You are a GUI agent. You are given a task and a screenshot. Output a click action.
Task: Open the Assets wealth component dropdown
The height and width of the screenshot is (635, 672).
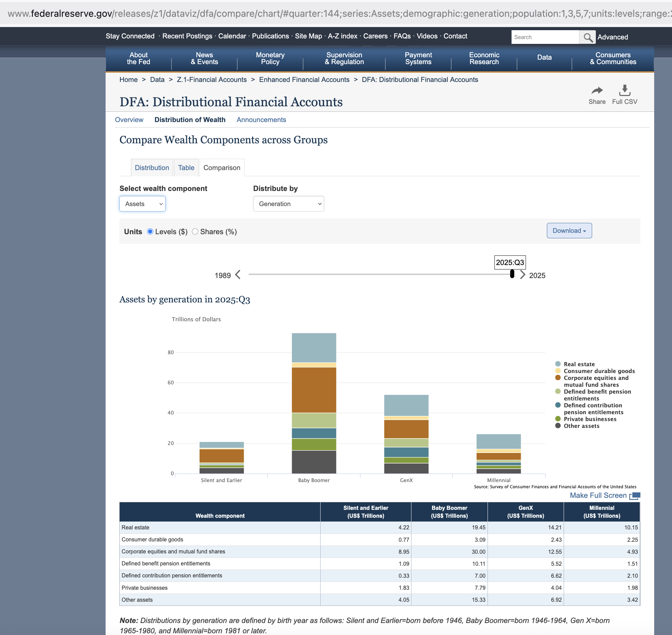[142, 204]
